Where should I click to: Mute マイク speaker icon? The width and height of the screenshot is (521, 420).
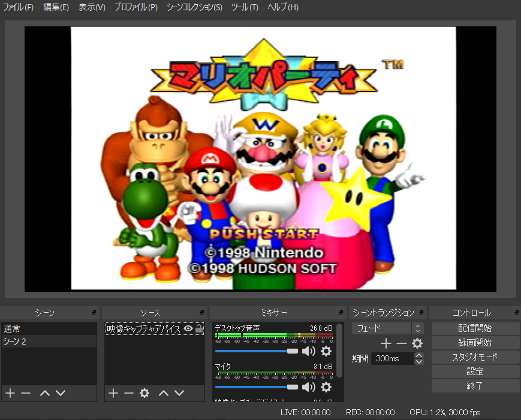click(x=309, y=387)
